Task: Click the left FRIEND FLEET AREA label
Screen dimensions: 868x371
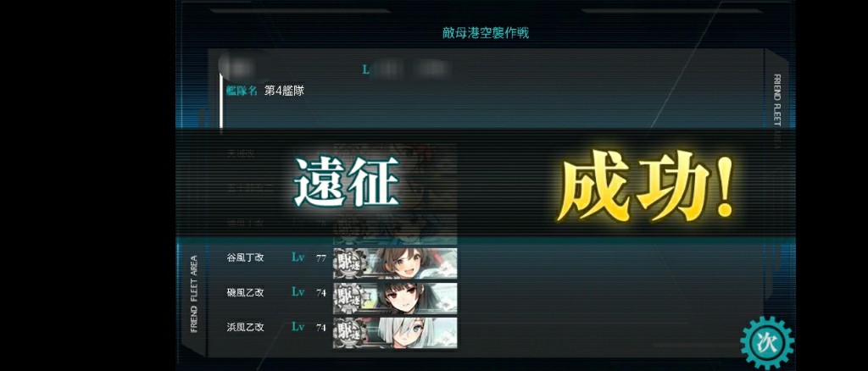Action: 194,294
